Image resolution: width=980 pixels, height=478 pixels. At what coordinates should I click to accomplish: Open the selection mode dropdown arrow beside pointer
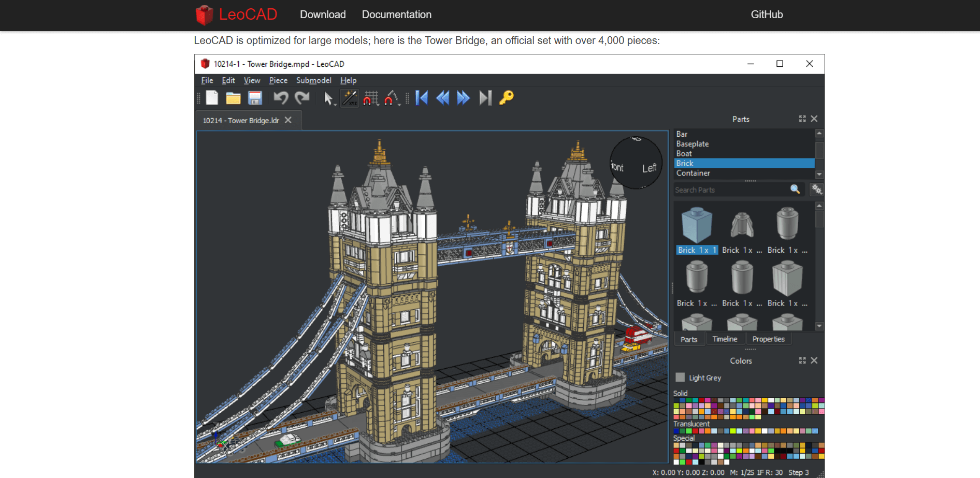coord(336,104)
